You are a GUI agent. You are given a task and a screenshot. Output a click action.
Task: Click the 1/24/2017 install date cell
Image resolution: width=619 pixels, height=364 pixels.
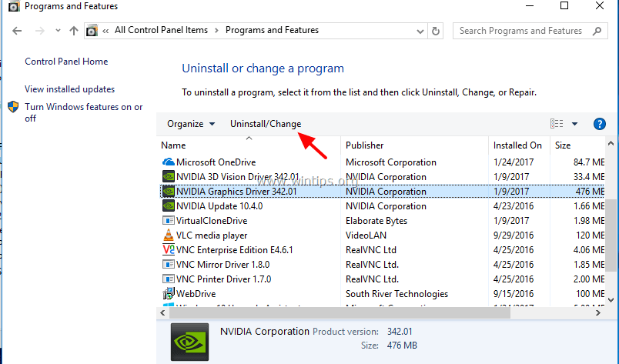pos(514,162)
